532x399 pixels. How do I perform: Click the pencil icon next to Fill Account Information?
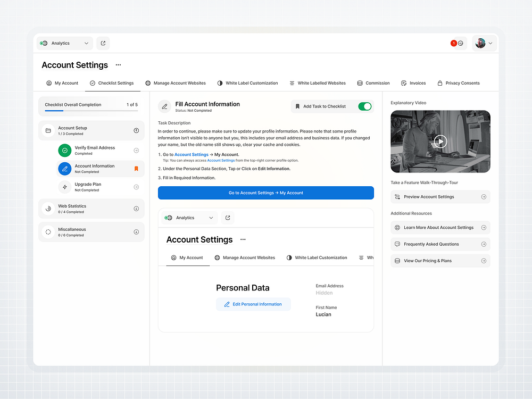[x=164, y=106]
